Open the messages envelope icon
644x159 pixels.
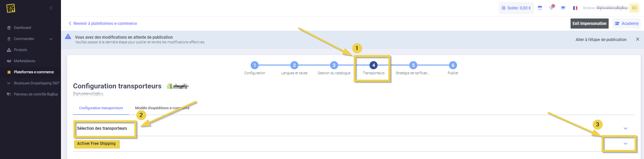[563, 8]
